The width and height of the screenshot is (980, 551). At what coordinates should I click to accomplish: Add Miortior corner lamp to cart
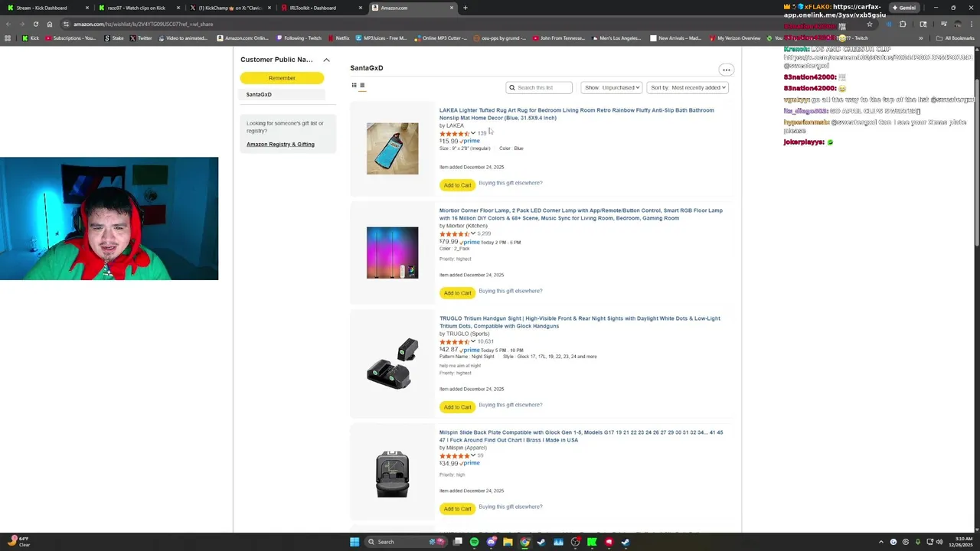click(x=457, y=293)
